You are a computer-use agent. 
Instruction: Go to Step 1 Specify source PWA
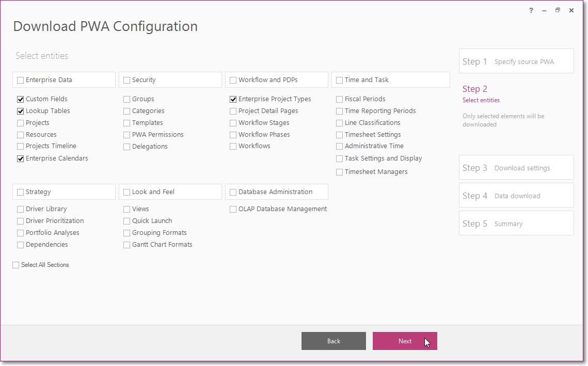[516, 61]
